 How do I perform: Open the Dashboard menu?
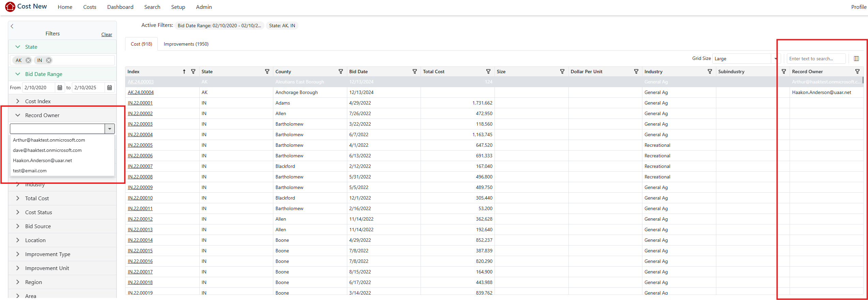[x=120, y=7]
